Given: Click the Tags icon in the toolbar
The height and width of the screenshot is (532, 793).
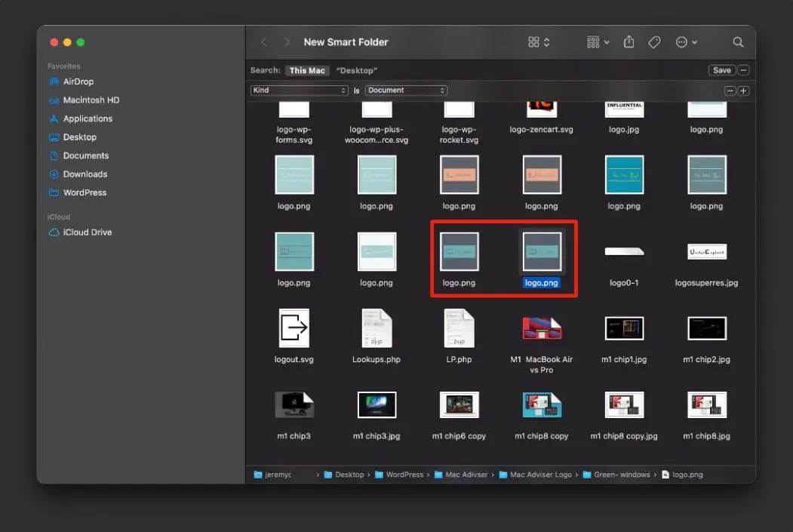Looking at the screenshot, I should 653,42.
